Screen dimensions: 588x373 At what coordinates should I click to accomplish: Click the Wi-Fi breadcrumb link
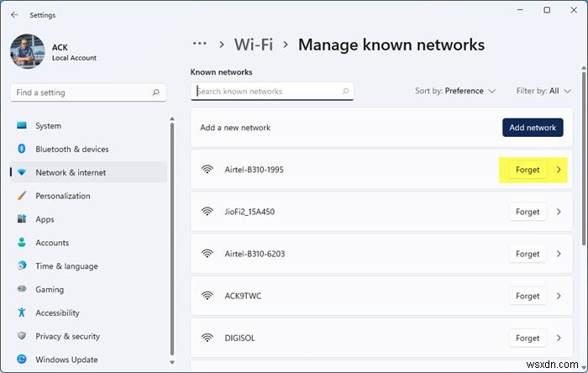255,45
